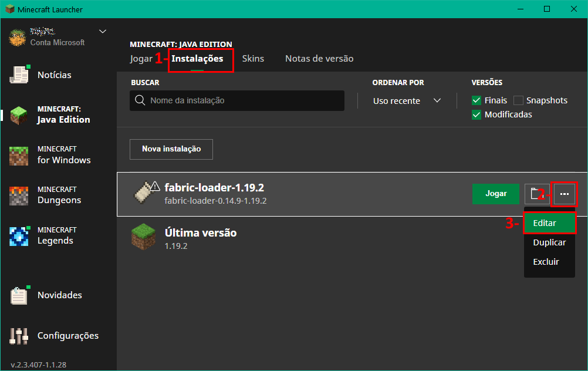Screen dimensions: 588x371
Task: Open the Minecraft for Windows dirt block icon
Action: pyautogui.click(x=19, y=156)
